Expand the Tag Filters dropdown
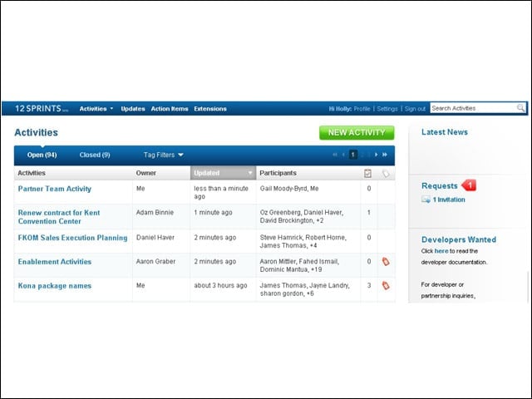 pos(163,155)
